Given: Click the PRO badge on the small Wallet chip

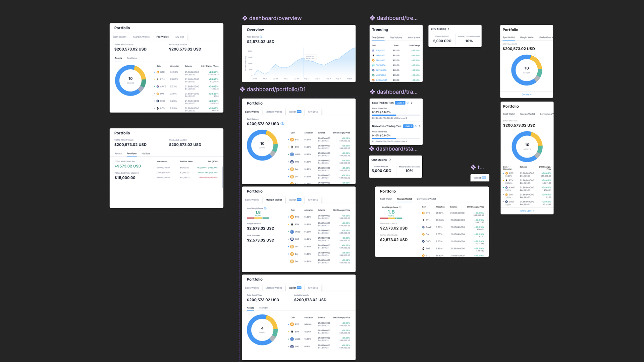Looking at the screenshot, I should pyautogui.click(x=484, y=178).
